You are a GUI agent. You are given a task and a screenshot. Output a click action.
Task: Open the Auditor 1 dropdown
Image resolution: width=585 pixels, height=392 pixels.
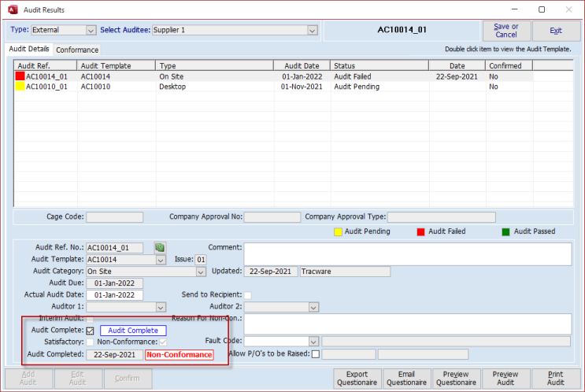point(161,307)
